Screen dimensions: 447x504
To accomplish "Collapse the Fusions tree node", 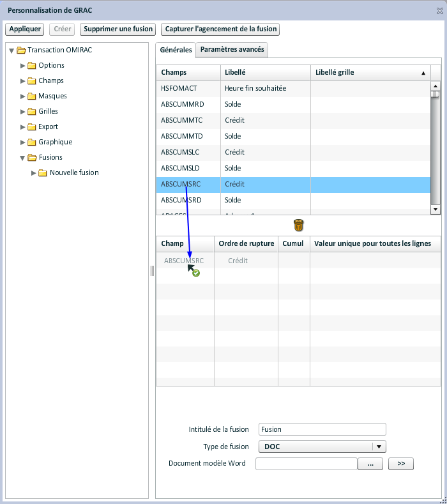I will [23, 157].
